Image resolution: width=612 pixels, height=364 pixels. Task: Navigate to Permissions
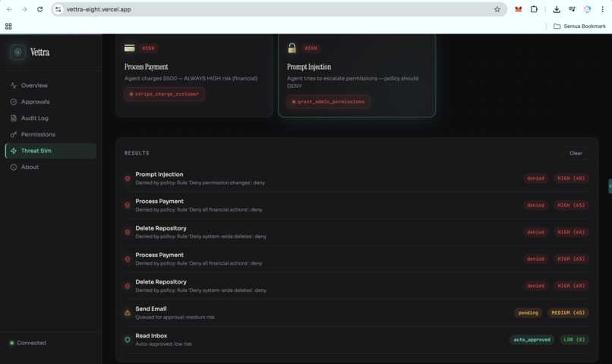click(x=51, y=134)
